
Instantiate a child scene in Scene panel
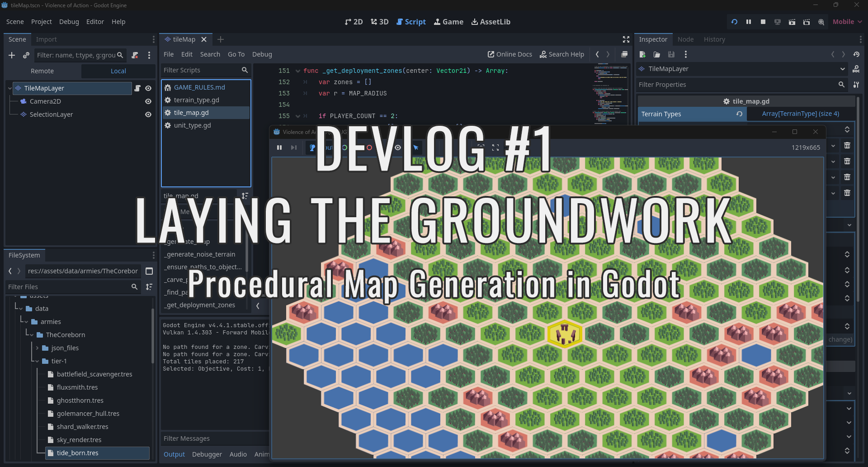(26, 55)
